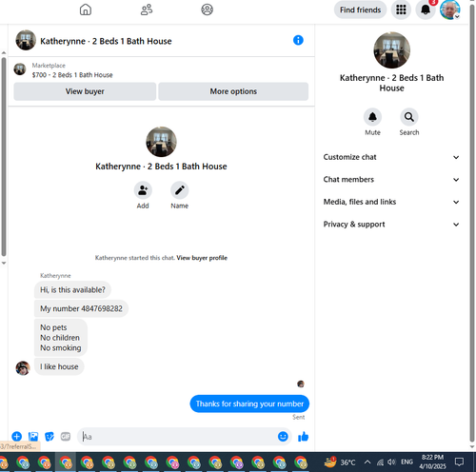Open notifications bell in top bar
Screen dimensions: 476x472
(x=426, y=10)
